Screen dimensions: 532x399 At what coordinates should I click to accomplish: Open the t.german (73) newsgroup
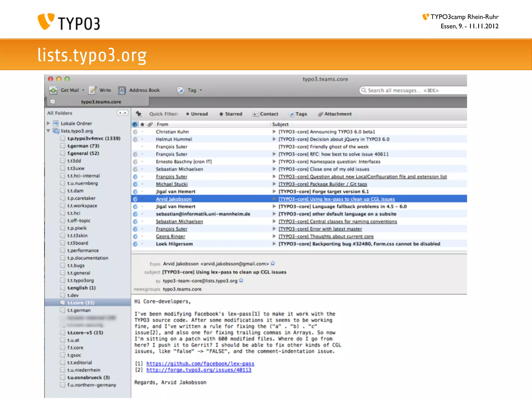(x=83, y=146)
